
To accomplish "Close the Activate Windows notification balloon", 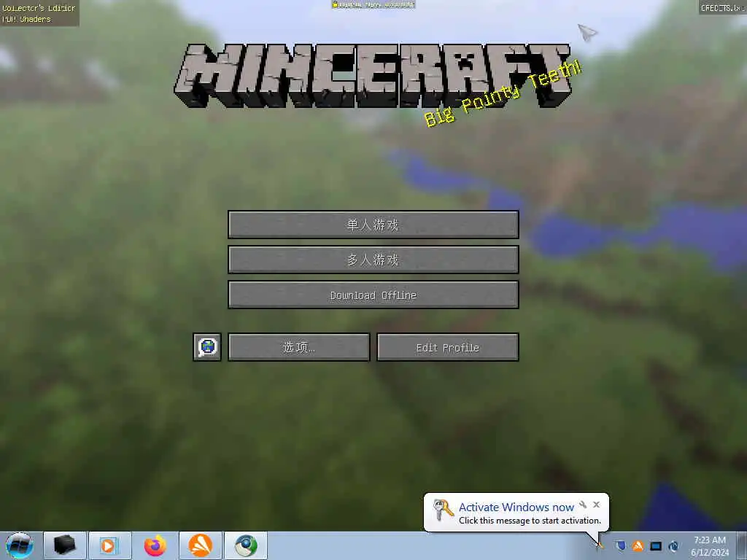I will [x=597, y=505].
